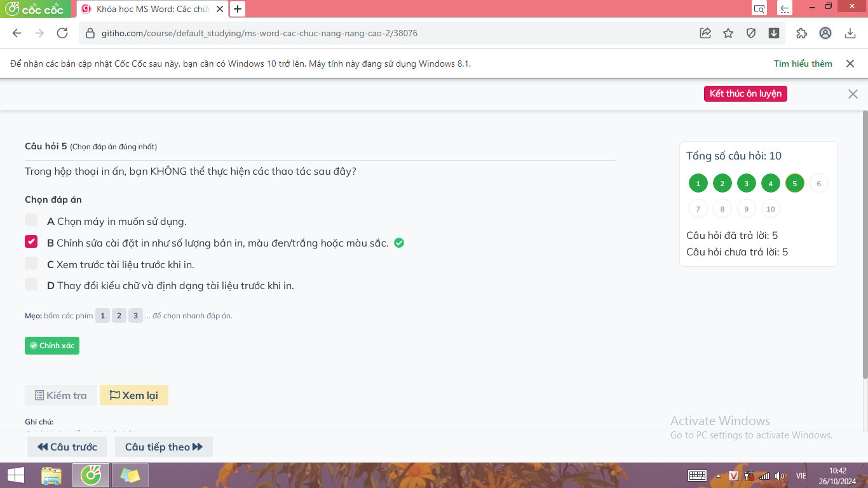Click the green Chính xác result badge
Screen dimensions: 868x488
click(52, 346)
